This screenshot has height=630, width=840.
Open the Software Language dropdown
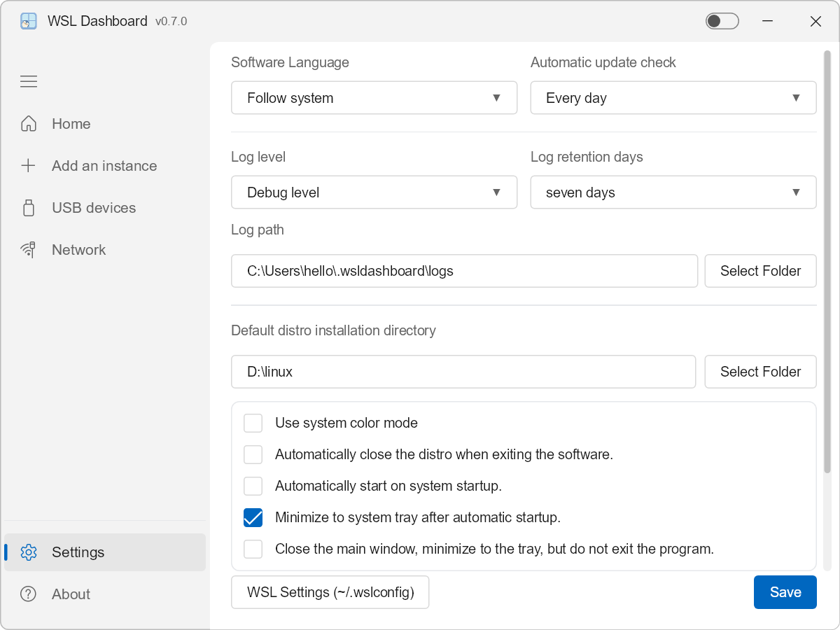pos(374,98)
